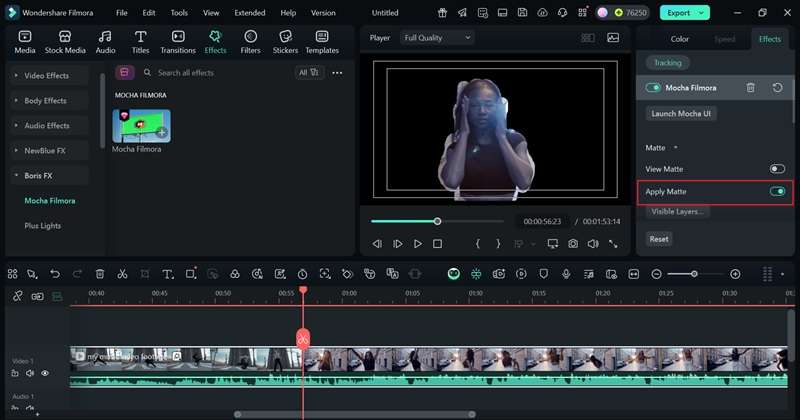This screenshot has width=800, height=420.
Task: Click the Visible Layers button
Action: coord(678,211)
